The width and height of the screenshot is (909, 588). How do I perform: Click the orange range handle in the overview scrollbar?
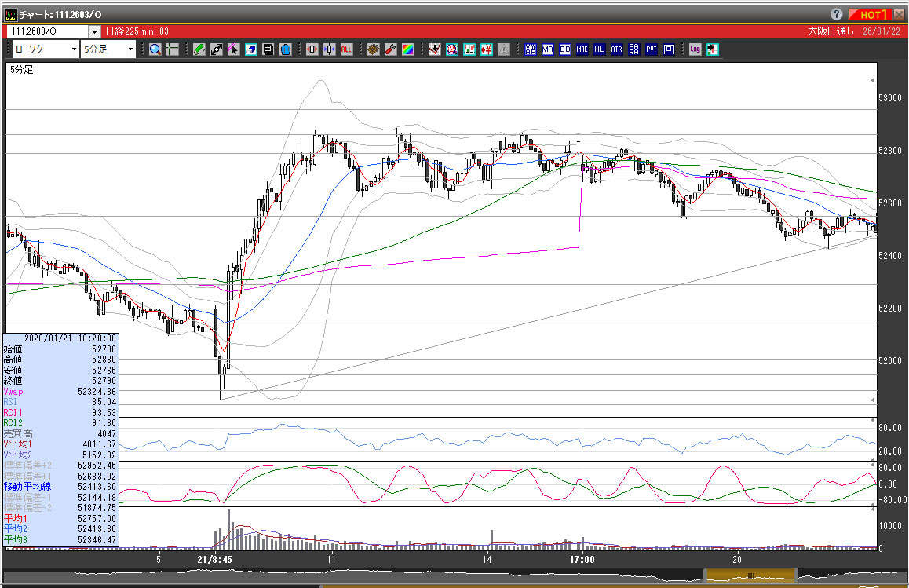coord(751,575)
